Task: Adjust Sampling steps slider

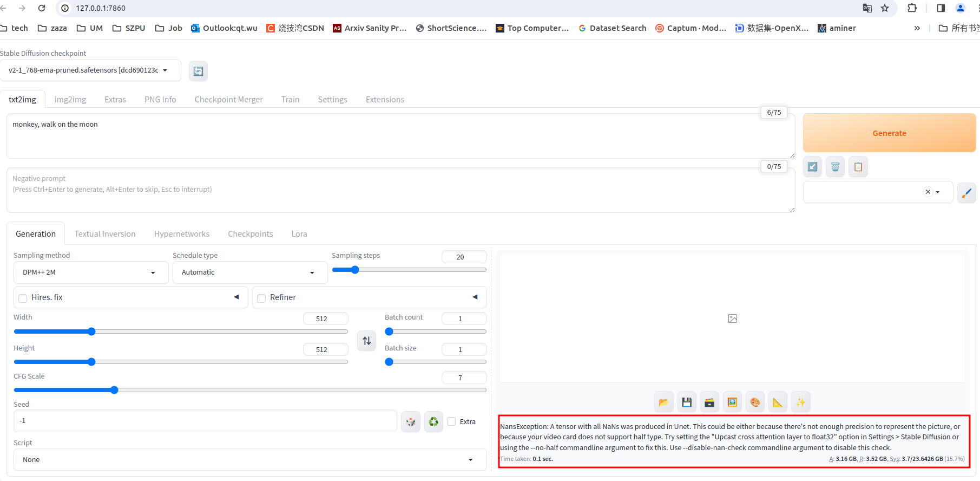Action: (x=355, y=270)
